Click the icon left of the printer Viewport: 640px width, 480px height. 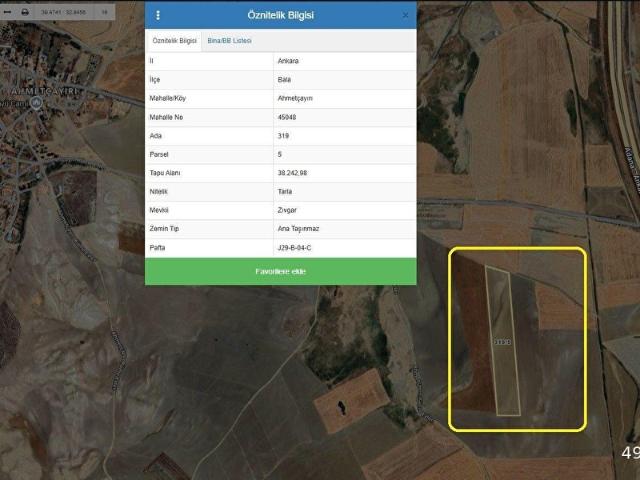click(x=8, y=11)
